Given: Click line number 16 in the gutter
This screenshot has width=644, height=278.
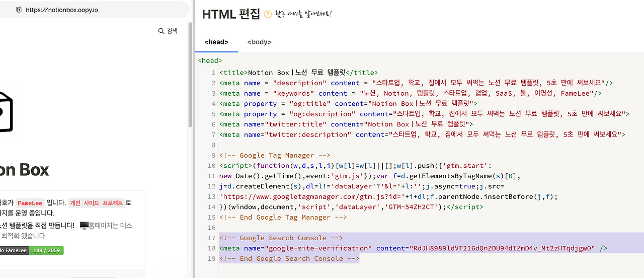Looking at the screenshot, I should coord(211,228).
